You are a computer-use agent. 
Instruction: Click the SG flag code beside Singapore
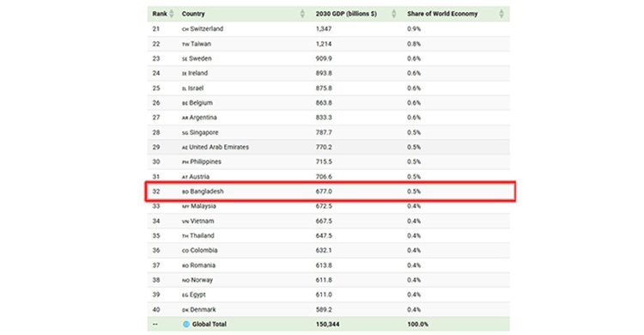(185, 133)
